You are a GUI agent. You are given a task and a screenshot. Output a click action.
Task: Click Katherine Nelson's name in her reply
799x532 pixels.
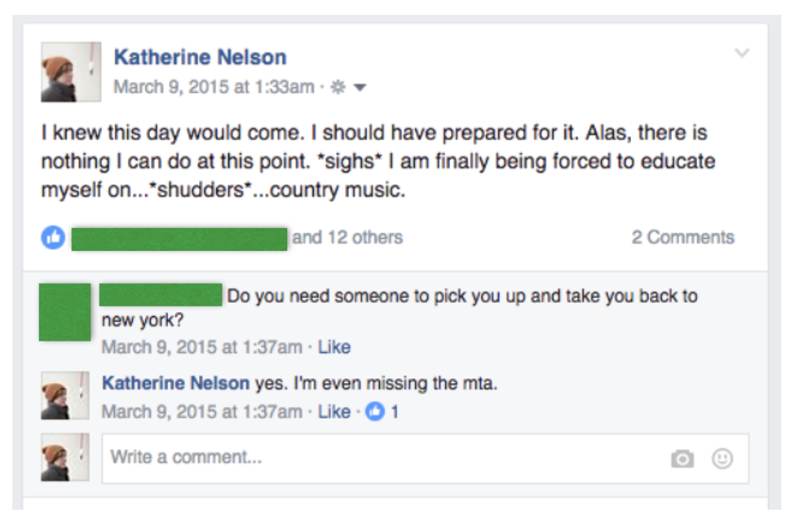tap(175, 383)
